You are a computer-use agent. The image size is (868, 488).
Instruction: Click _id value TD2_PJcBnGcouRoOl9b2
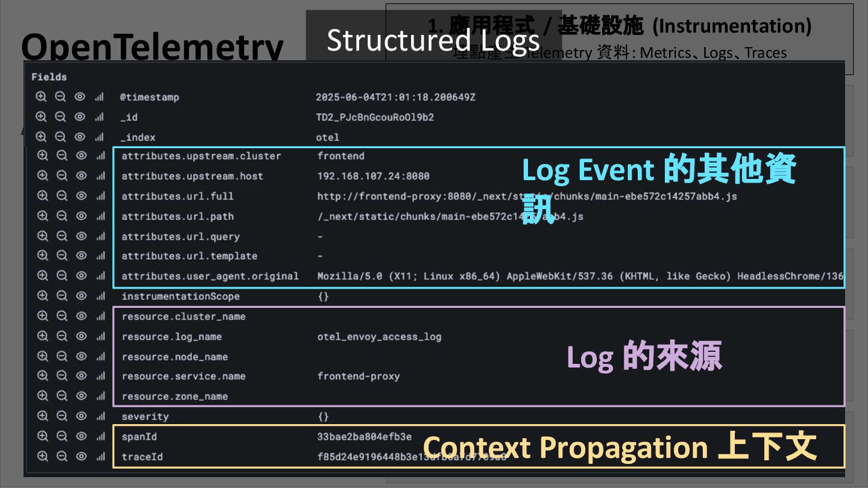point(375,117)
